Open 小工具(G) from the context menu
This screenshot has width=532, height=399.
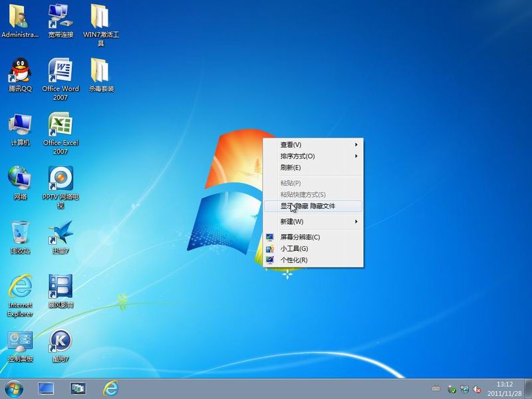tap(313, 249)
